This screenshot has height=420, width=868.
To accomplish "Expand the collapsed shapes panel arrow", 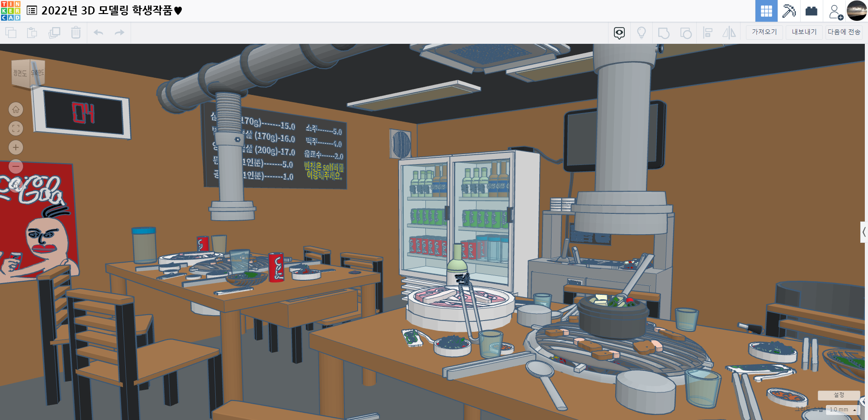I will click(x=864, y=232).
